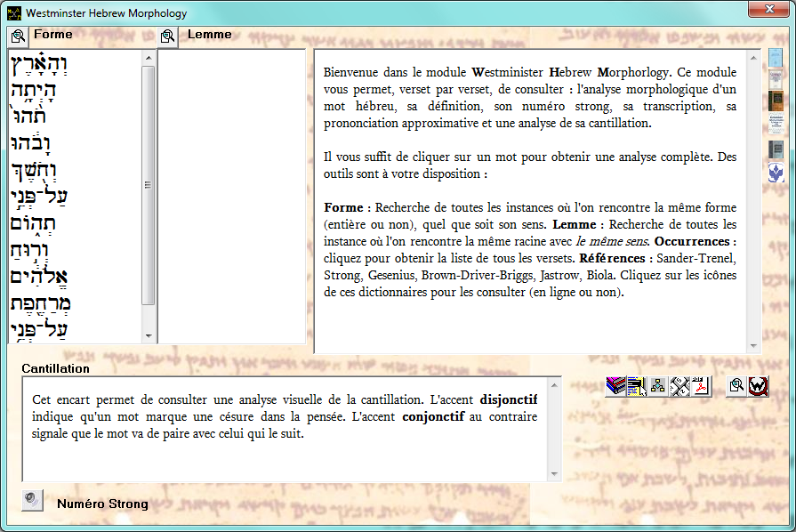The width and height of the screenshot is (796, 532).
Task: Select the Hebrew word וְרוּחַ
Action: point(29,250)
